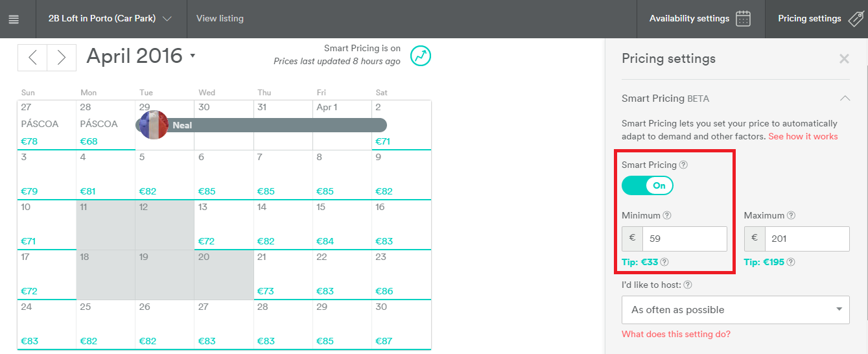This screenshot has height=354, width=868.
Task: Click help icon beside Maximum label
Action: coord(791,215)
